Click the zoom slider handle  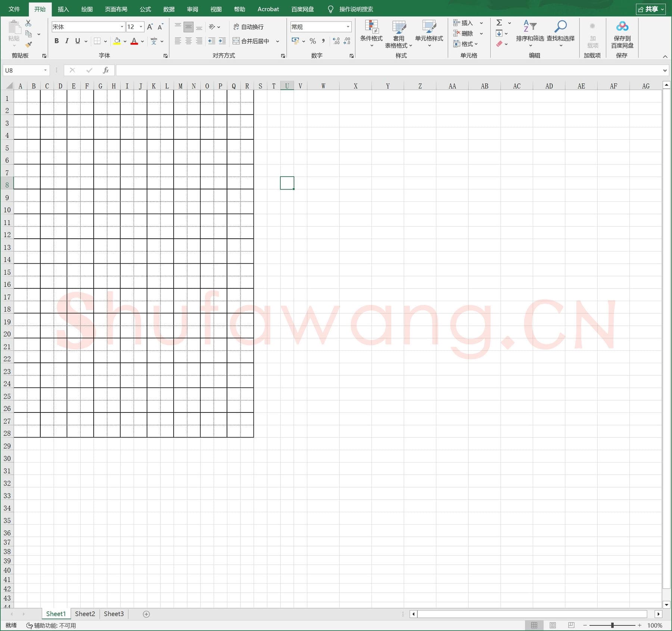(612, 625)
